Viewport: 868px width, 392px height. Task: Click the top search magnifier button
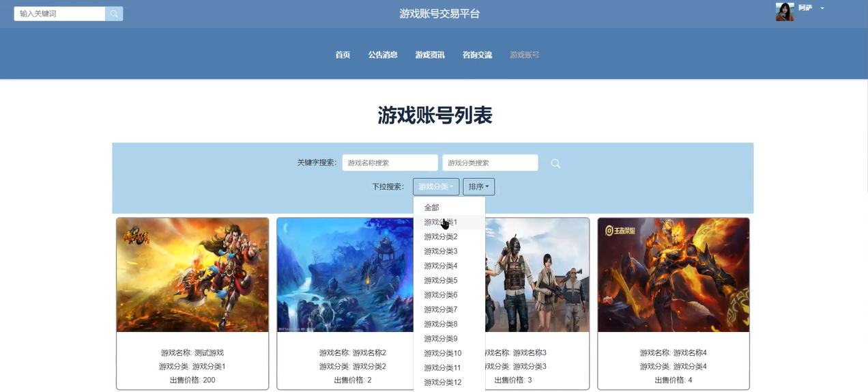(114, 14)
